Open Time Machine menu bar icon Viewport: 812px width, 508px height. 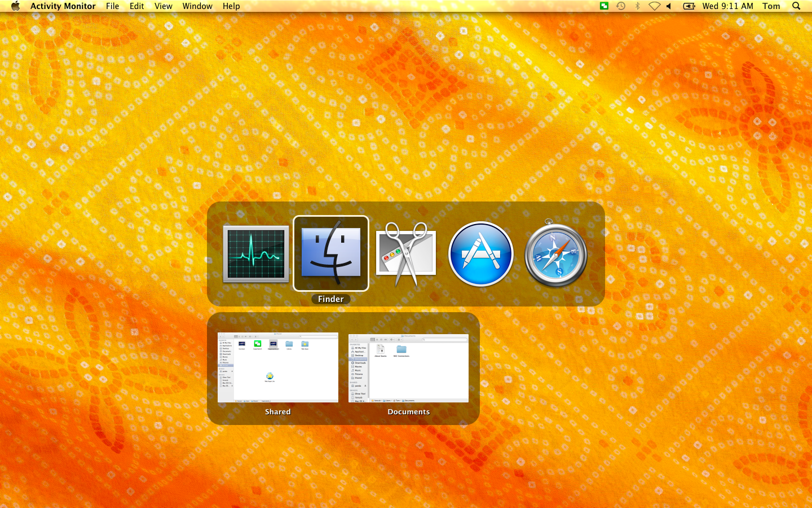[x=621, y=6]
